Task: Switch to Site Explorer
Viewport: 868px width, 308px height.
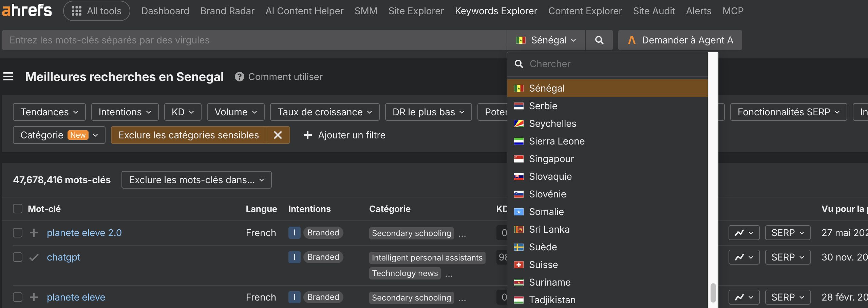Action: point(416,11)
